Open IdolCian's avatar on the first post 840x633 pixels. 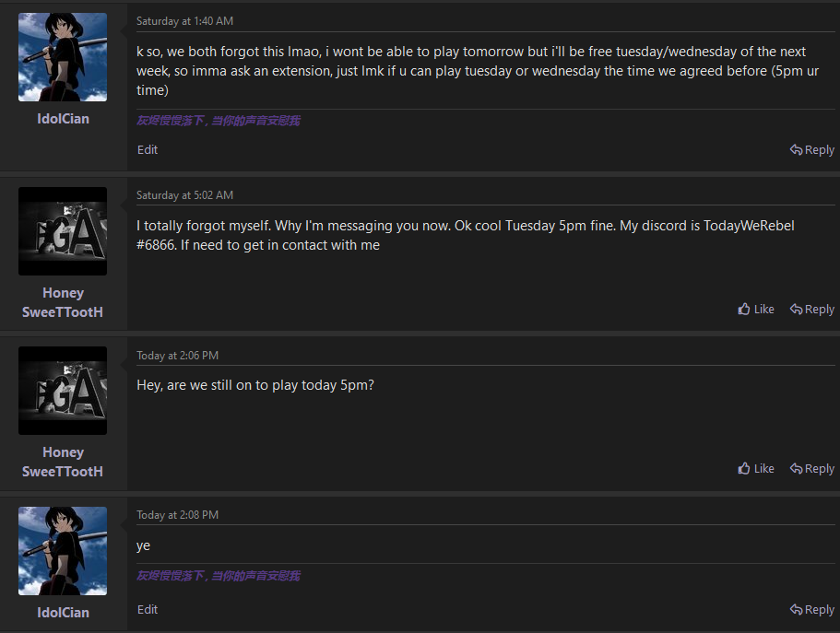click(x=63, y=57)
